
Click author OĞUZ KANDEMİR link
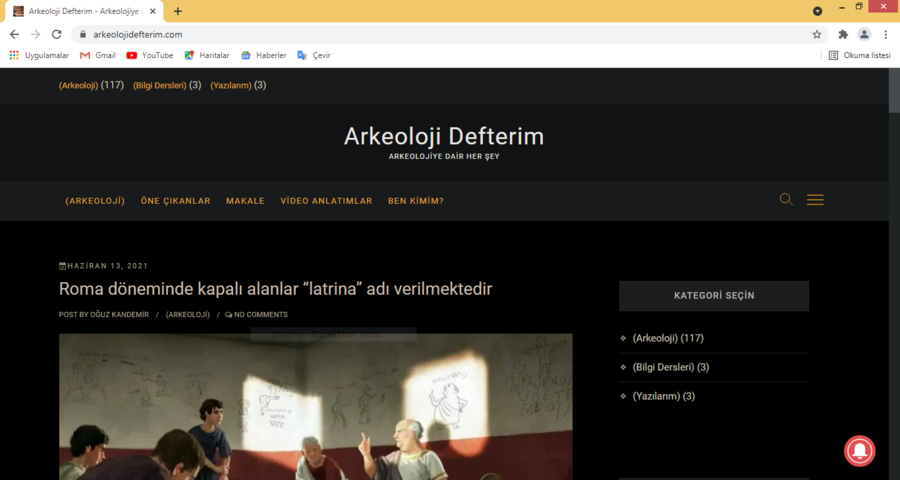pyautogui.click(x=119, y=315)
